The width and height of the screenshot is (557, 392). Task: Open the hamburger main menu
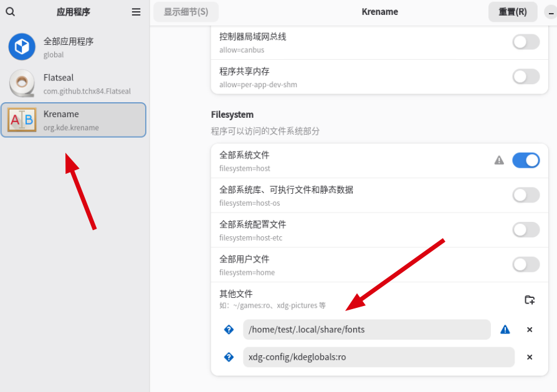tap(136, 12)
